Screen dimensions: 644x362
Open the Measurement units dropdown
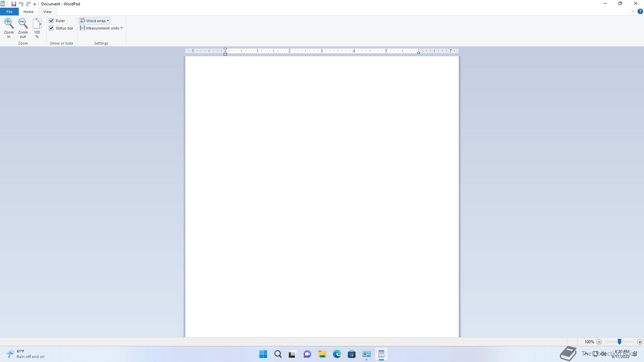101,28
